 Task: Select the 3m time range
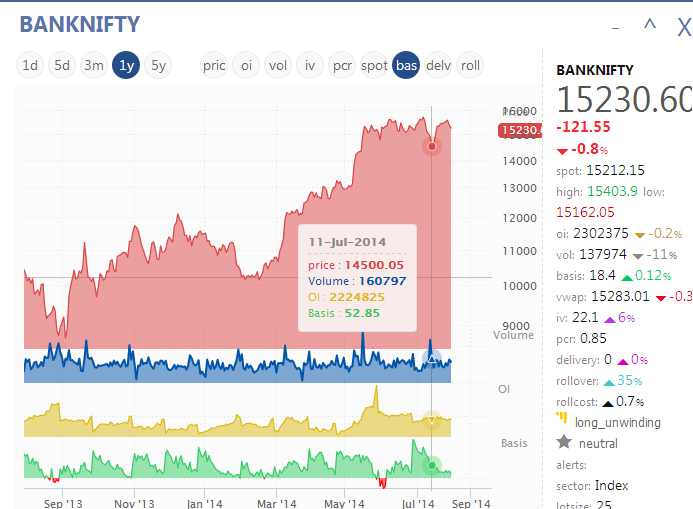pos(94,66)
